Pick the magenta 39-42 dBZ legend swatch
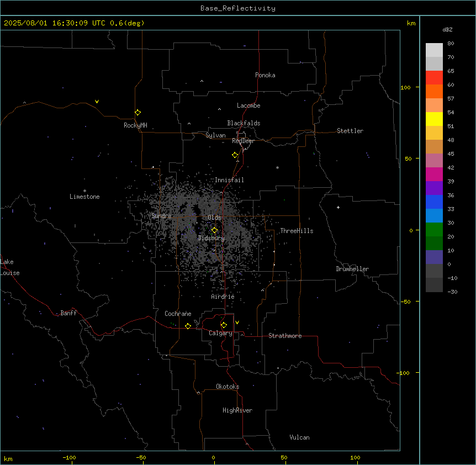Viewport: 476px width, 465px height. (x=434, y=174)
